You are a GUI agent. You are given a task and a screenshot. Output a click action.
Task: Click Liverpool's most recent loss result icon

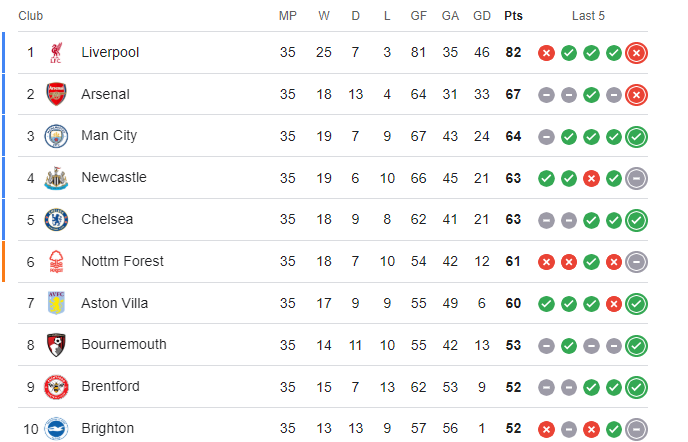[x=636, y=53]
